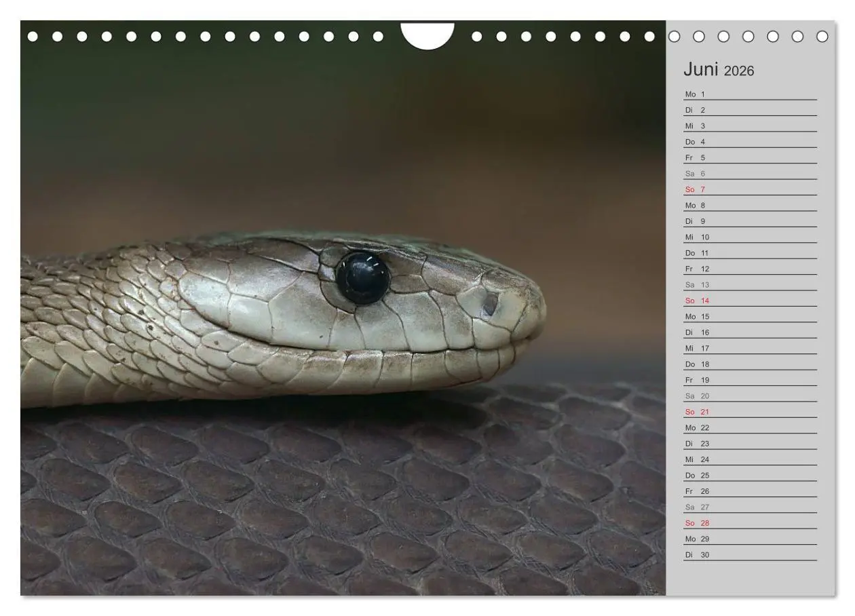Click the first binding hole at top left
The image size is (855, 616).
(33, 36)
